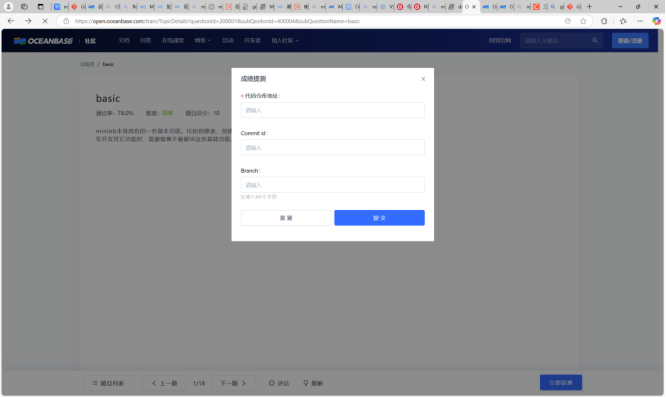Viewport: 666px width, 397px height.
Task: Open the workspaces icon in the title bar
Action: pyautogui.click(x=24, y=7)
